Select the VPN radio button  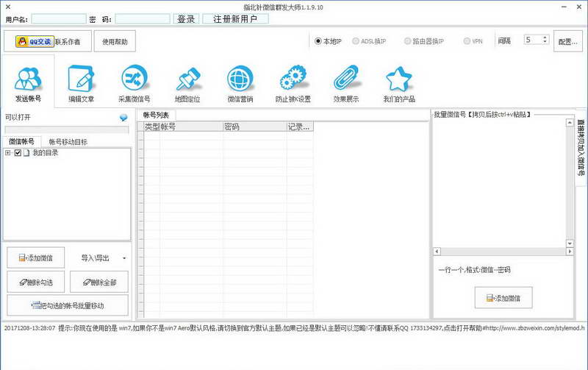pos(467,41)
